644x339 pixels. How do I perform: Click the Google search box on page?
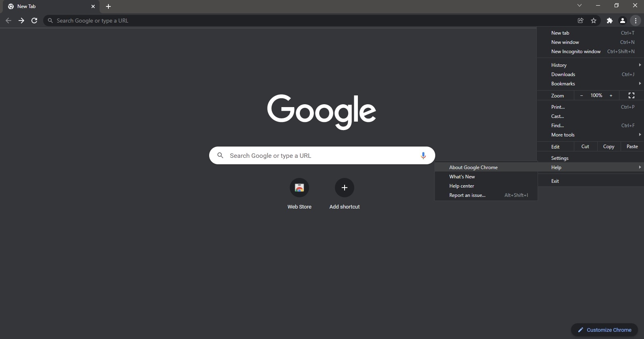tap(322, 155)
